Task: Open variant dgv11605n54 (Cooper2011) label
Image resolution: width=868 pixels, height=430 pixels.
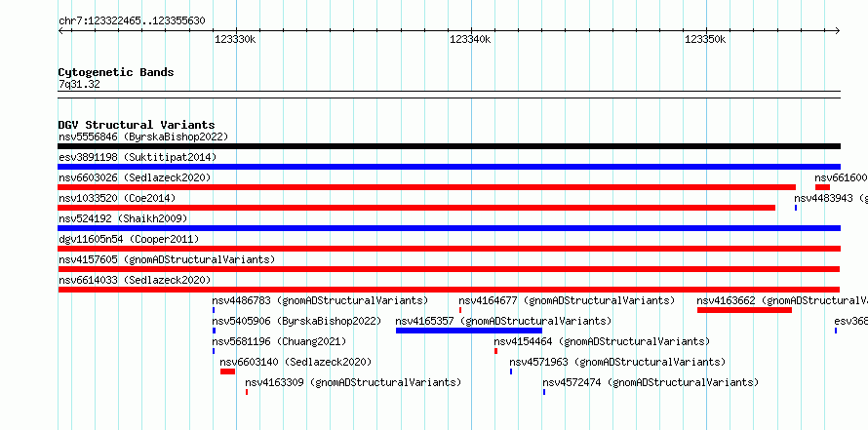Action: [x=129, y=239]
